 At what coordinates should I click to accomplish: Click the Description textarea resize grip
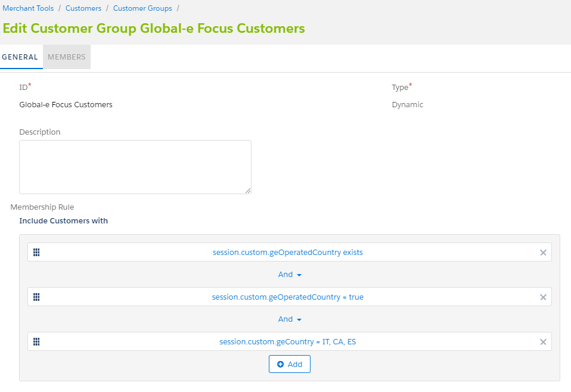247,191
